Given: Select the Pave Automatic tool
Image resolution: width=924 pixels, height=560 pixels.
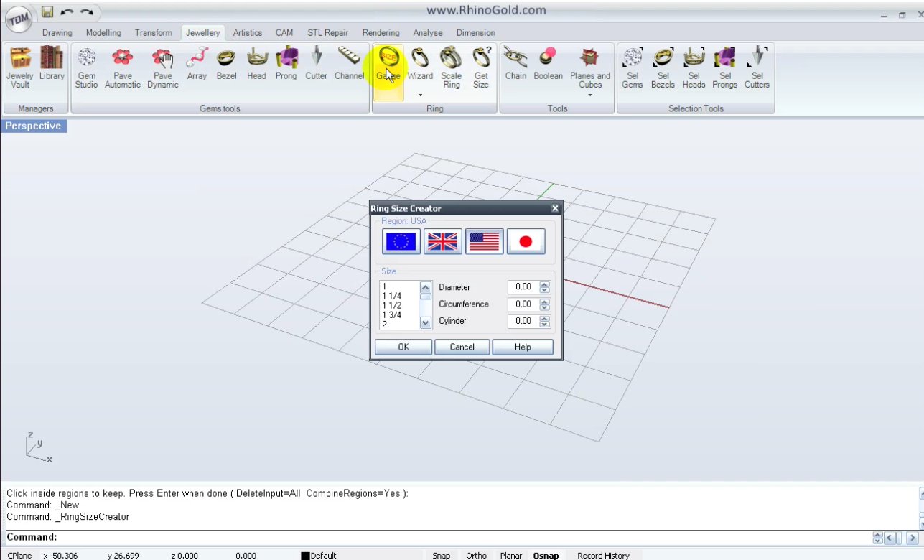Looking at the screenshot, I should [x=123, y=68].
